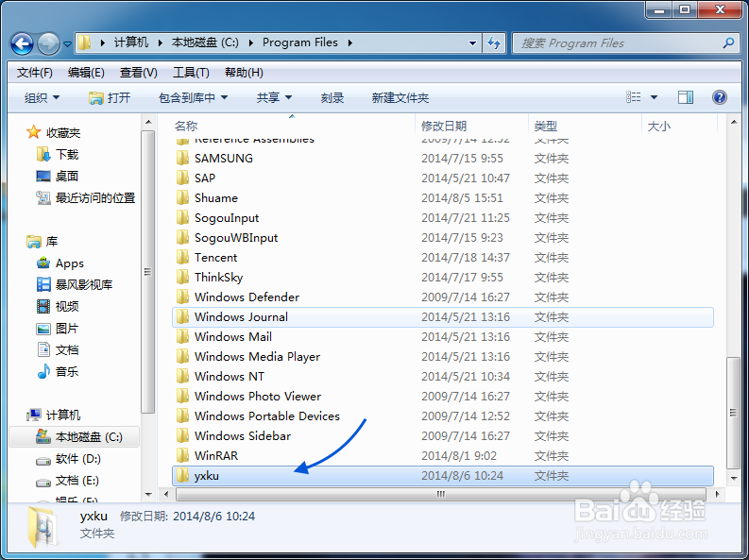Click the search magnifier icon
Image resolution: width=749 pixels, height=560 pixels.
click(728, 42)
